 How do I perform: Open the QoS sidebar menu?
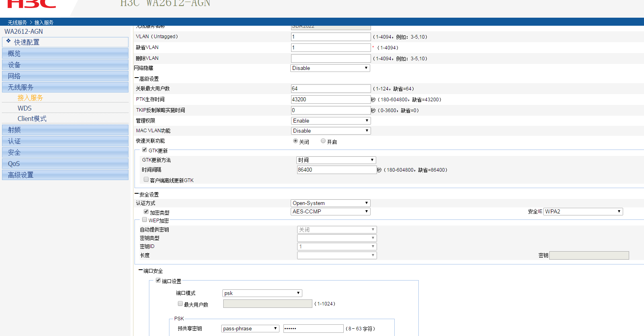[x=65, y=164]
